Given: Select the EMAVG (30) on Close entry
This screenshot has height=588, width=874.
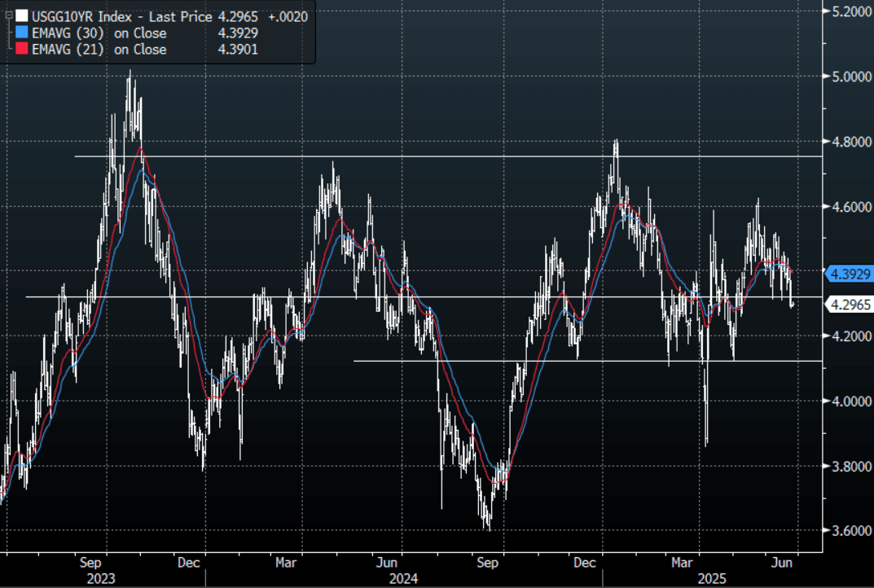Looking at the screenshot, I should 99,33.
